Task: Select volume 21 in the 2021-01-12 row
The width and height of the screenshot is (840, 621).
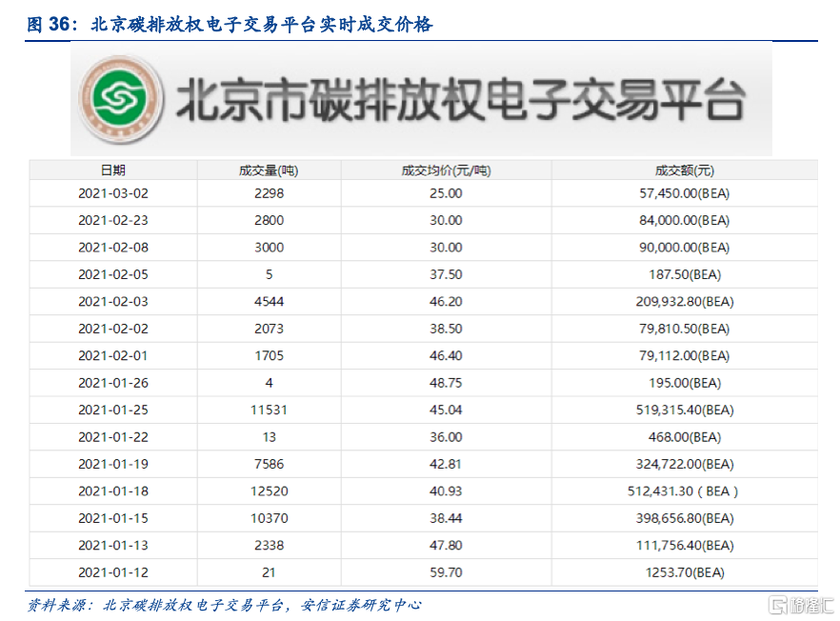Action: point(269,572)
